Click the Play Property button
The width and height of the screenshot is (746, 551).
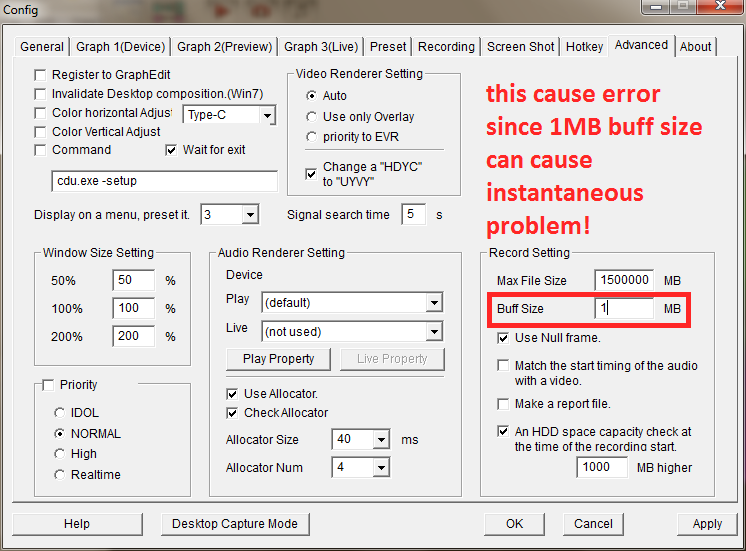278,359
